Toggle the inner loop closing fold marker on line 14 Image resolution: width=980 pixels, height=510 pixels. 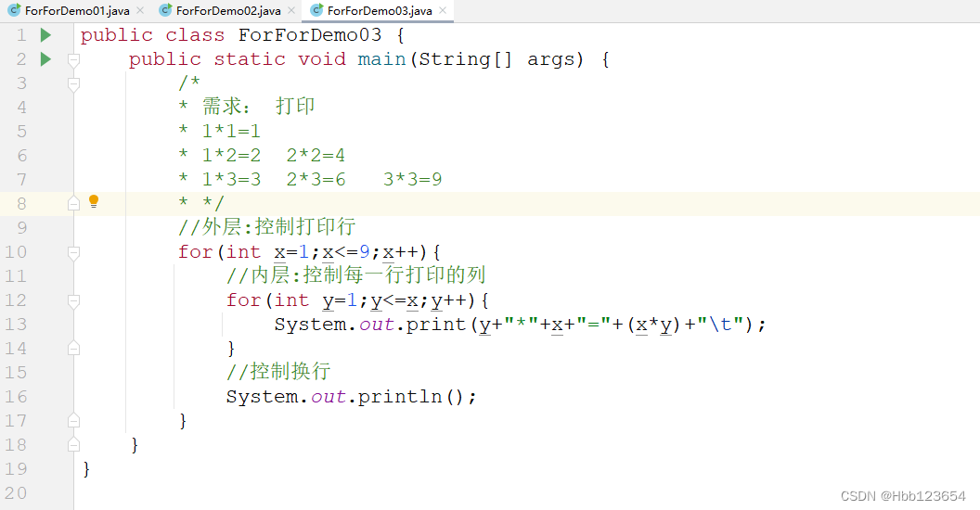coord(73,349)
